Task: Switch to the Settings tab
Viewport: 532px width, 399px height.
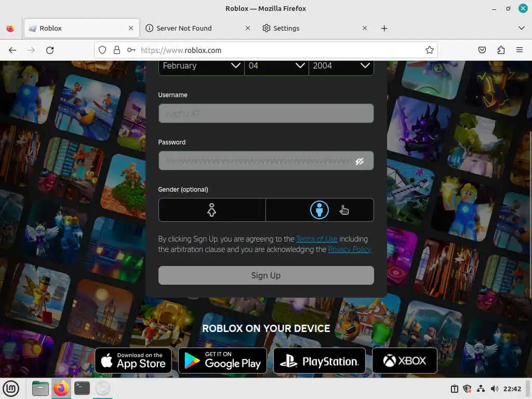Action: click(x=314, y=28)
